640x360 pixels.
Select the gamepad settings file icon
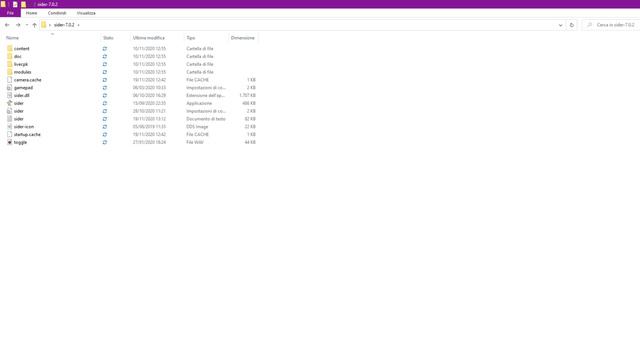10,87
